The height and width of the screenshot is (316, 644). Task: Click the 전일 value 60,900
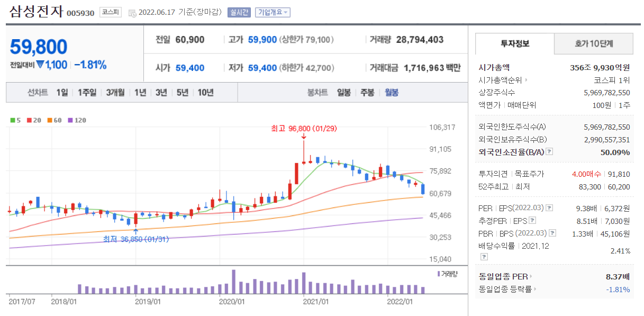tap(189, 40)
